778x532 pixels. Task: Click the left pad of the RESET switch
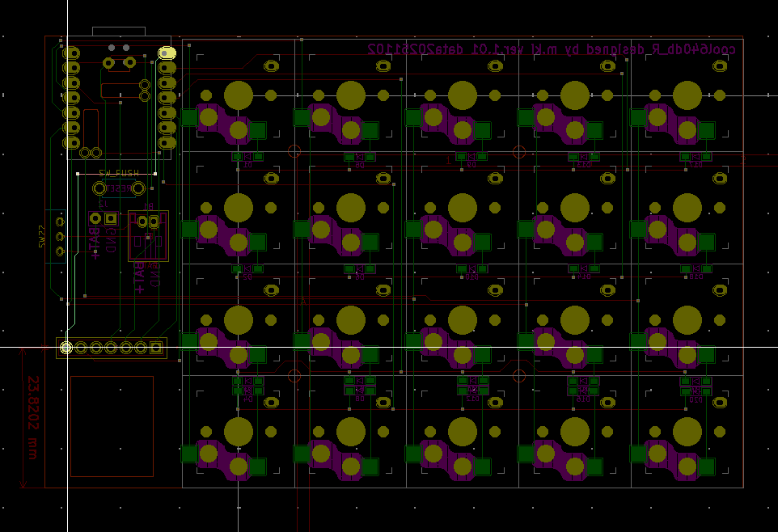click(x=100, y=188)
